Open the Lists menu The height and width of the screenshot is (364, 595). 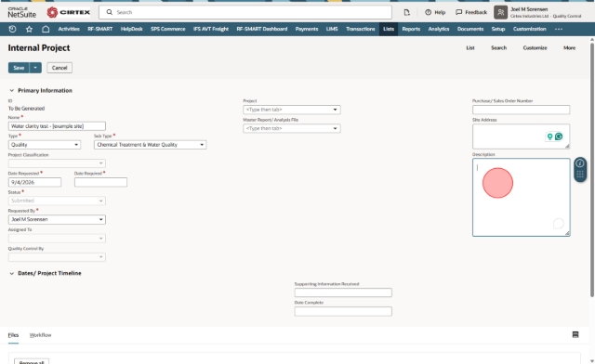pyautogui.click(x=389, y=29)
